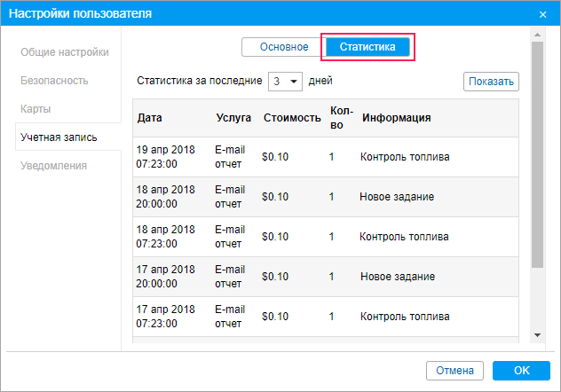Go to Безопасность settings
The width and height of the screenshot is (561, 392).
(54, 81)
